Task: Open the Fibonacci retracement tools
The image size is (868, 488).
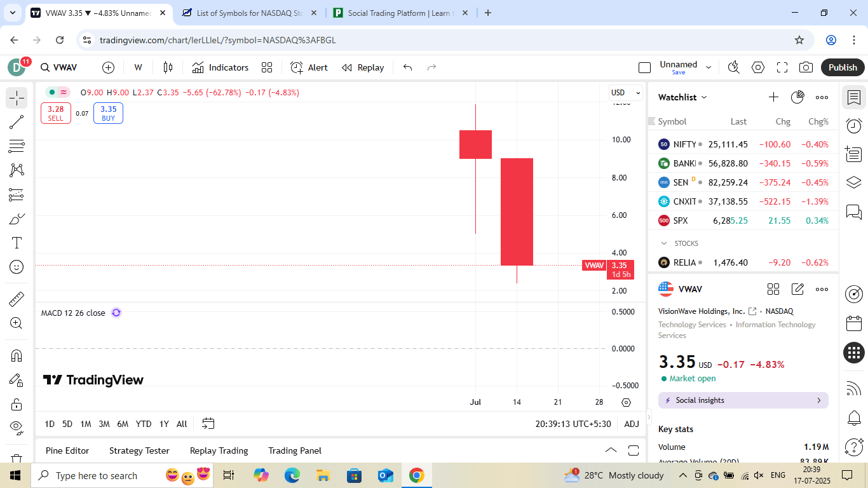Action: click(17, 146)
